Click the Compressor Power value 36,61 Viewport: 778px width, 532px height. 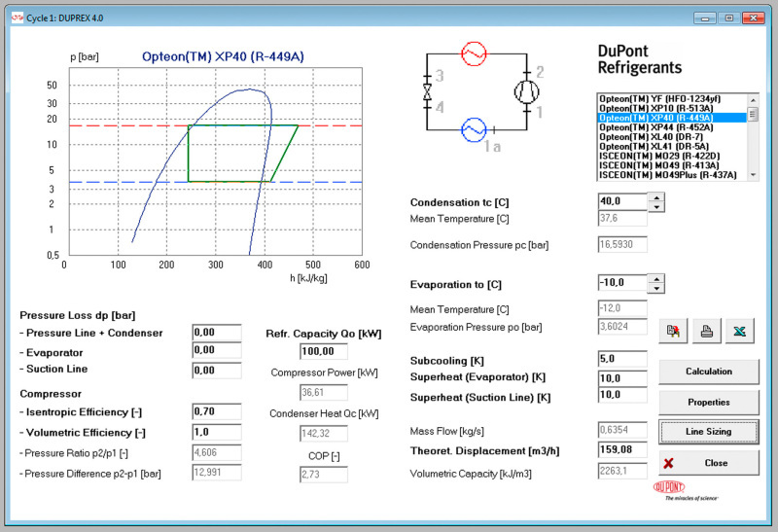tap(324, 392)
